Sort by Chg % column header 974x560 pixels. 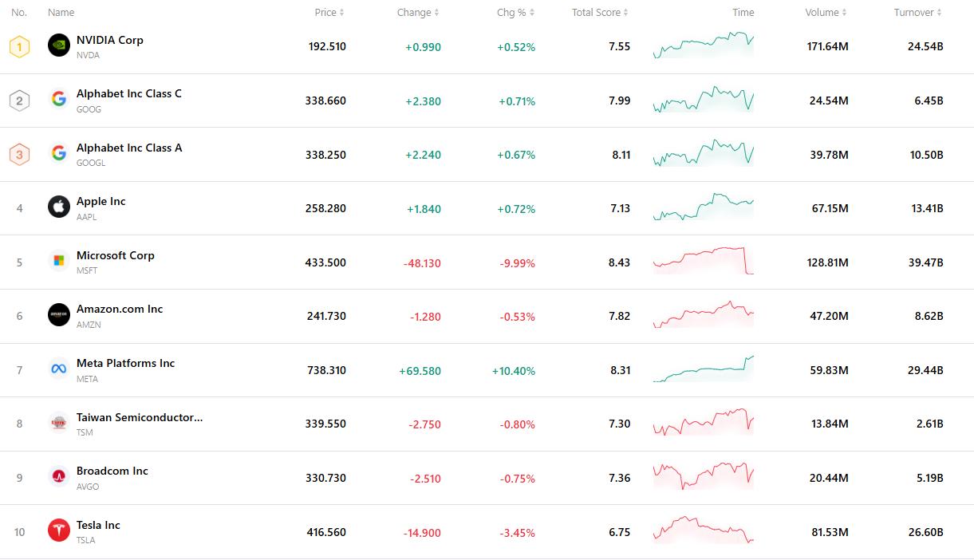pos(515,12)
